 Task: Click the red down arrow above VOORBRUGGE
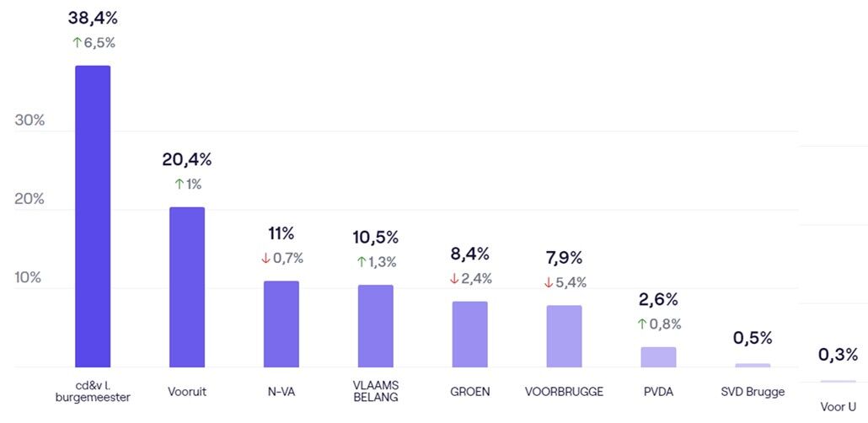click(549, 282)
